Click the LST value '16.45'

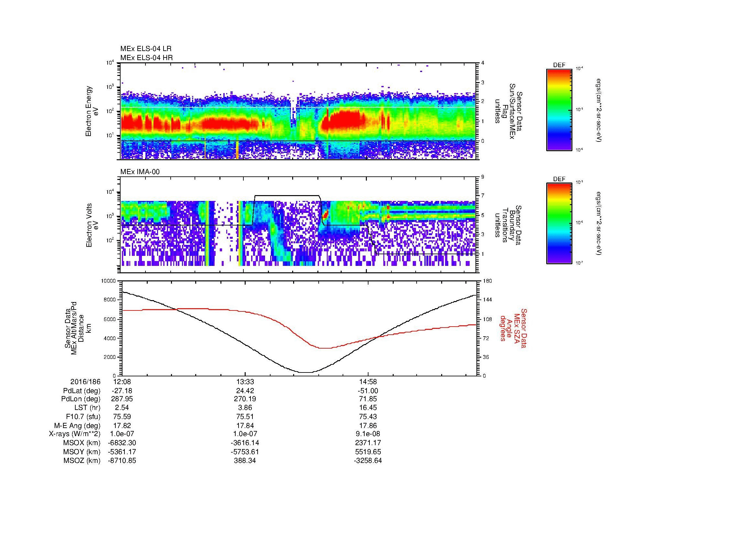[x=368, y=408]
